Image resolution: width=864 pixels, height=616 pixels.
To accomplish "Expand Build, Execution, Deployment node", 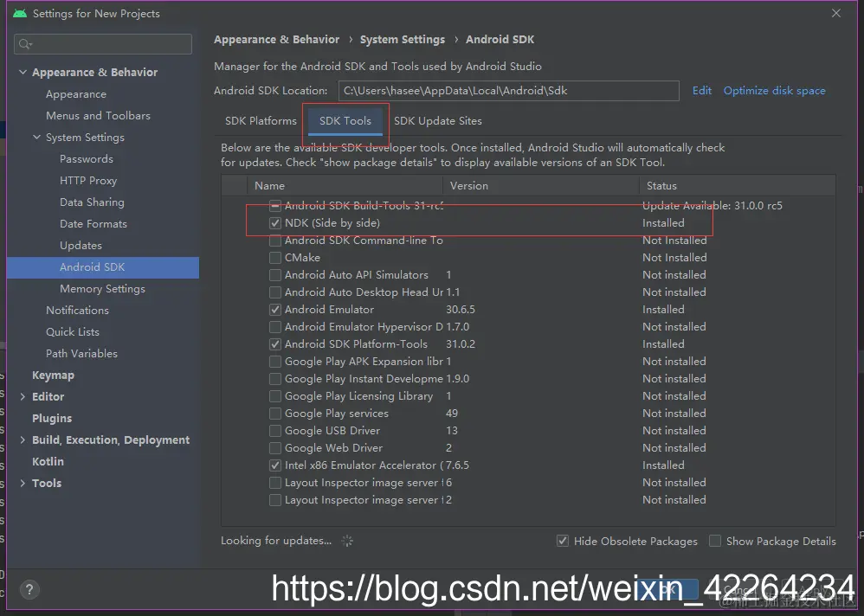I will point(23,440).
